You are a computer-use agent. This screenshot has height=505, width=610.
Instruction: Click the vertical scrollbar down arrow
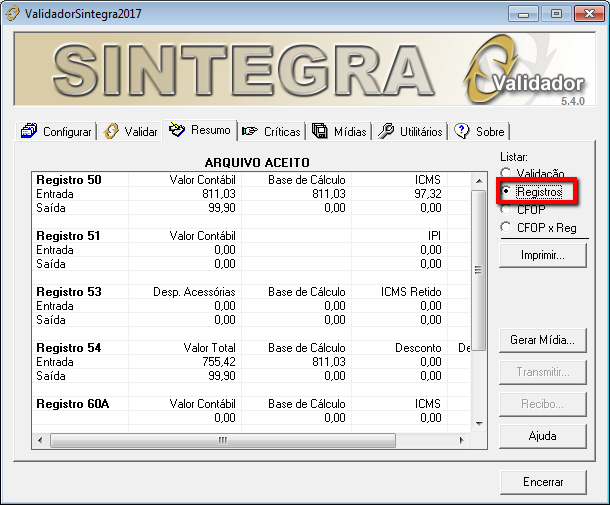click(x=479, y=423)
